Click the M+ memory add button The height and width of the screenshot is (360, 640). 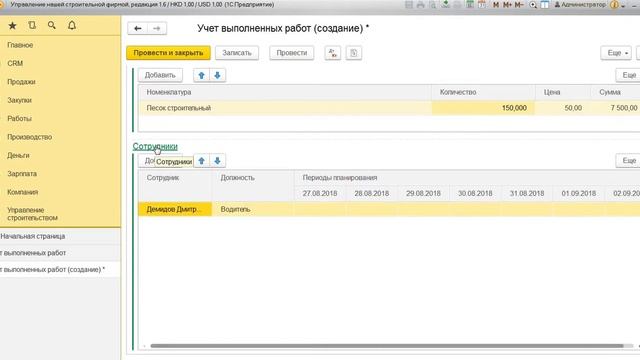[507, 4]
